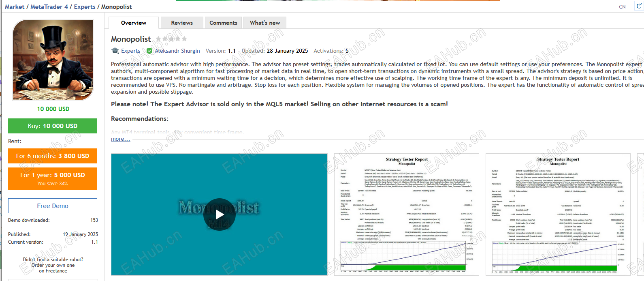Click the Experts graduation cap icon

coord(115,51)
